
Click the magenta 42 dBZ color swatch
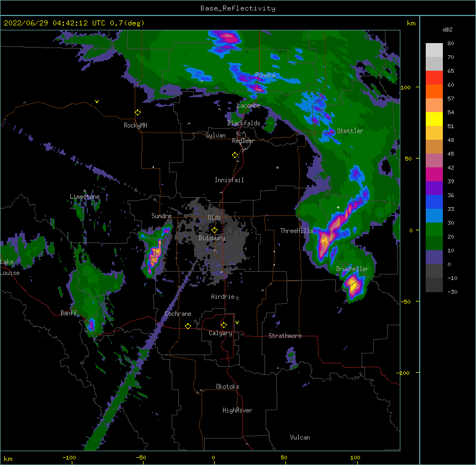pyautogui.click(x=434, y=174)
